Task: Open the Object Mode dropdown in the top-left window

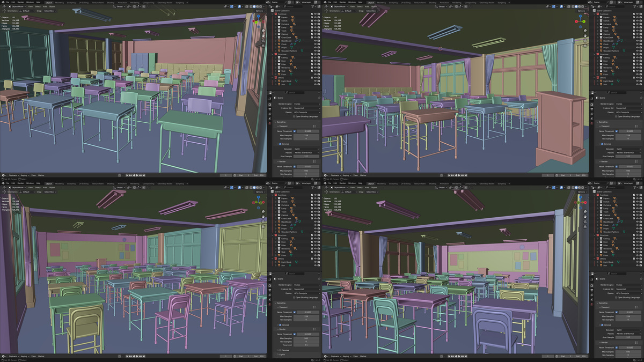Action: click(17, 6)
